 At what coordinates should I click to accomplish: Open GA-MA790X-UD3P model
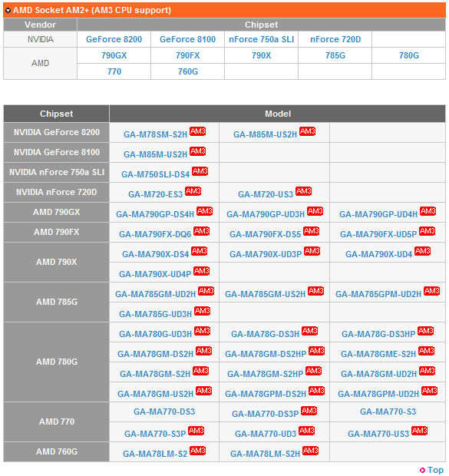point(266,254)
